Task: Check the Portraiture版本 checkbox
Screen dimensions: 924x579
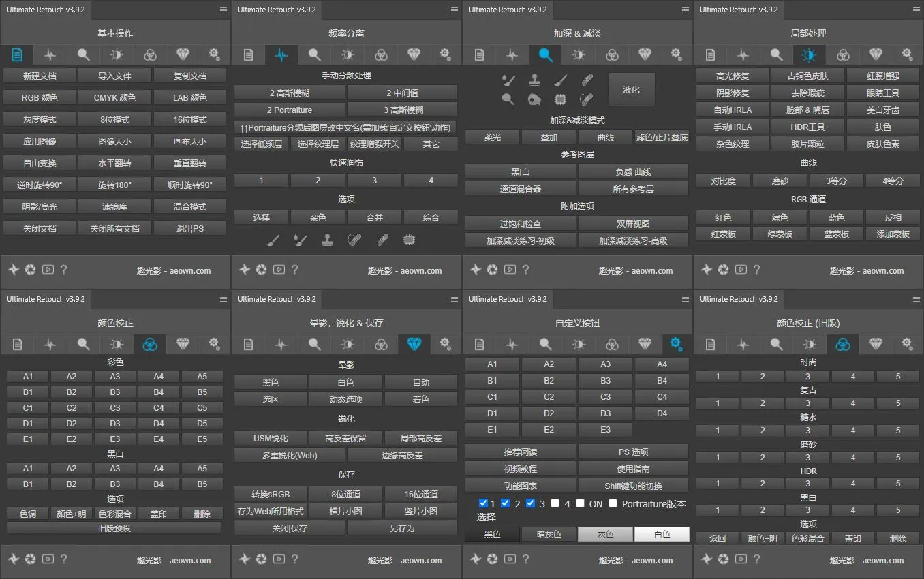Action: (613, 503)
